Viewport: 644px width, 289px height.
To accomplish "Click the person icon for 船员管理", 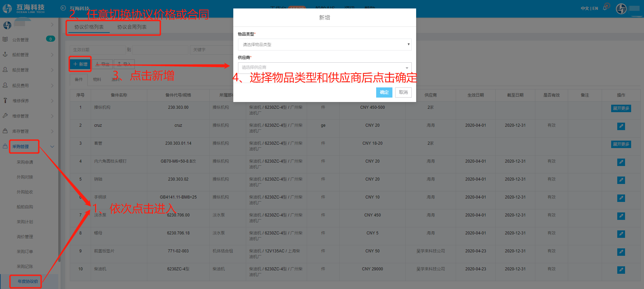I will [x=5, y=69].
